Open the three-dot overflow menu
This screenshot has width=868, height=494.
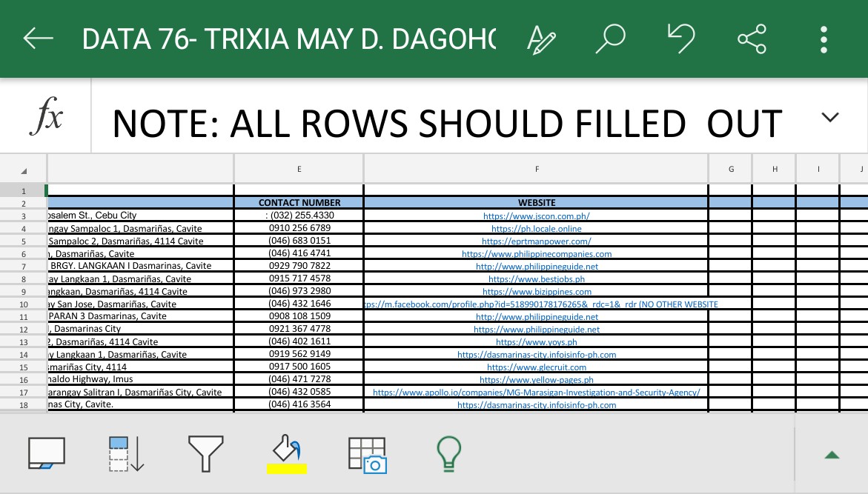[x=823, y=39]
